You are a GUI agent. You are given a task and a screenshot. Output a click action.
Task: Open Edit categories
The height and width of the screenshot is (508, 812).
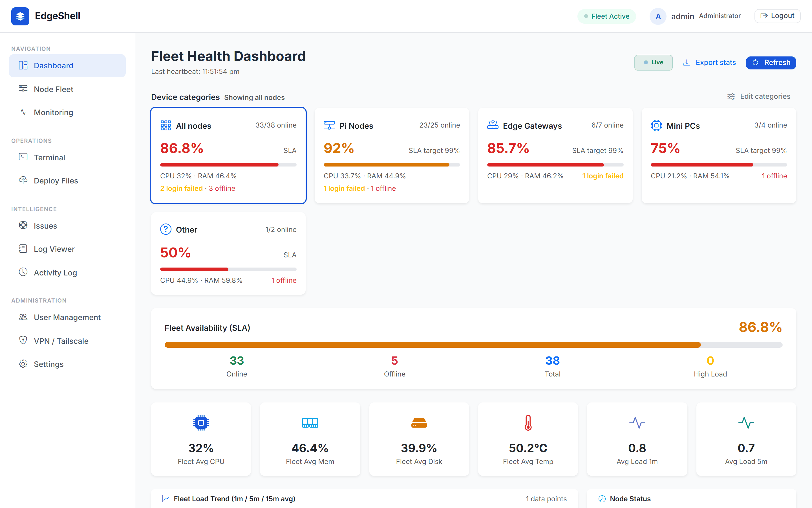tap(759, 97)
